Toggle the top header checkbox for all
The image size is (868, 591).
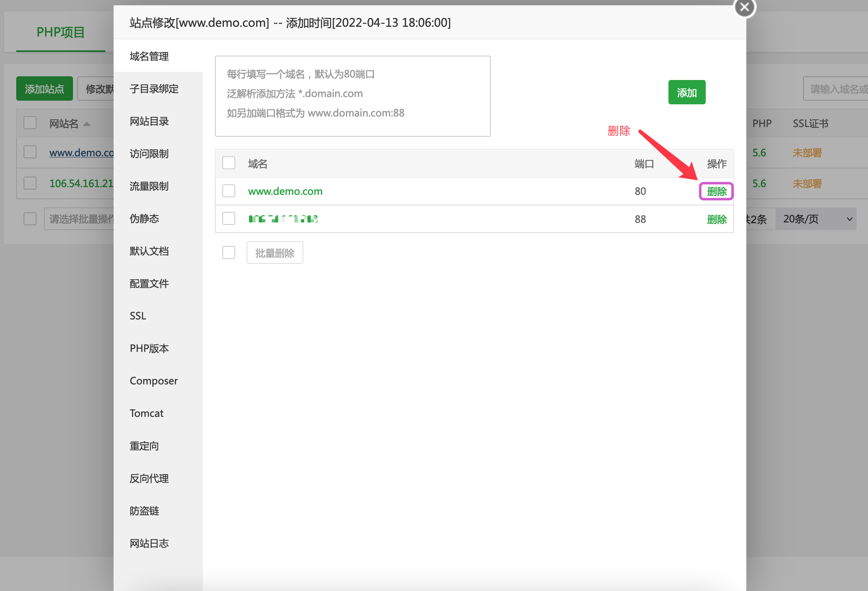(x=229, y=163)
